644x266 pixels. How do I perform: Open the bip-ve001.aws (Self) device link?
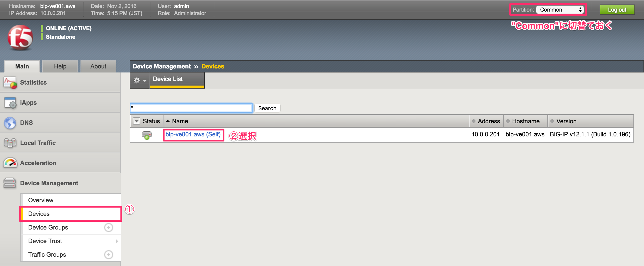pyautogui.click(x=193, y=135)
